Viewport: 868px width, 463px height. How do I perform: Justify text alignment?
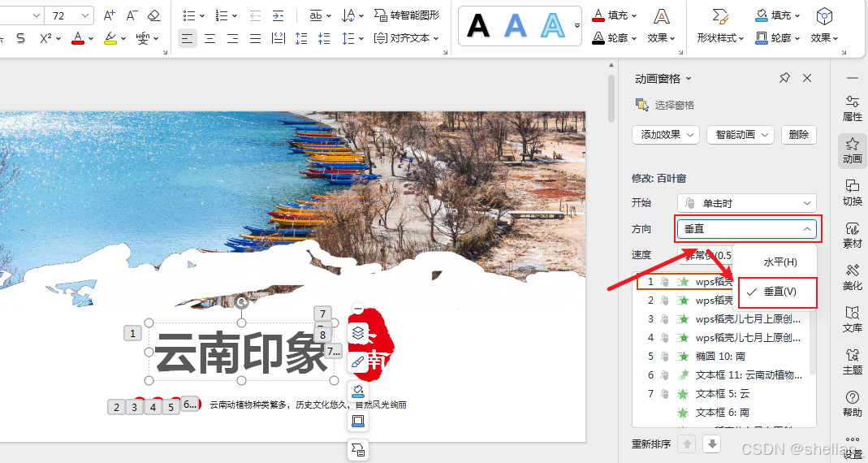(255, 38)
